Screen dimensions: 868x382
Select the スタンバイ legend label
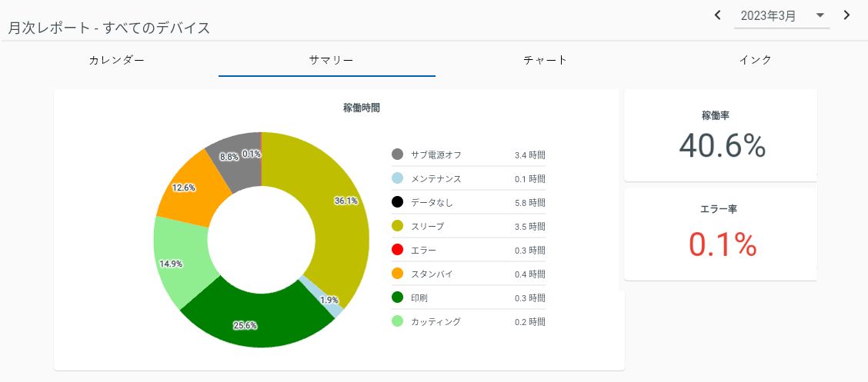(x=432, y=274)
